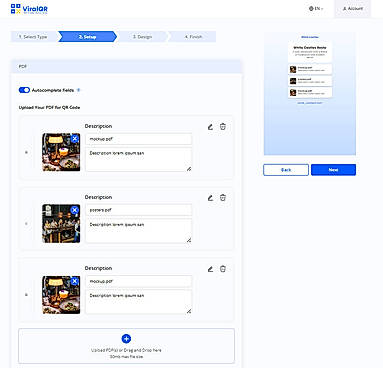Jump to the 4. Finish step

[x=193, y=37]
